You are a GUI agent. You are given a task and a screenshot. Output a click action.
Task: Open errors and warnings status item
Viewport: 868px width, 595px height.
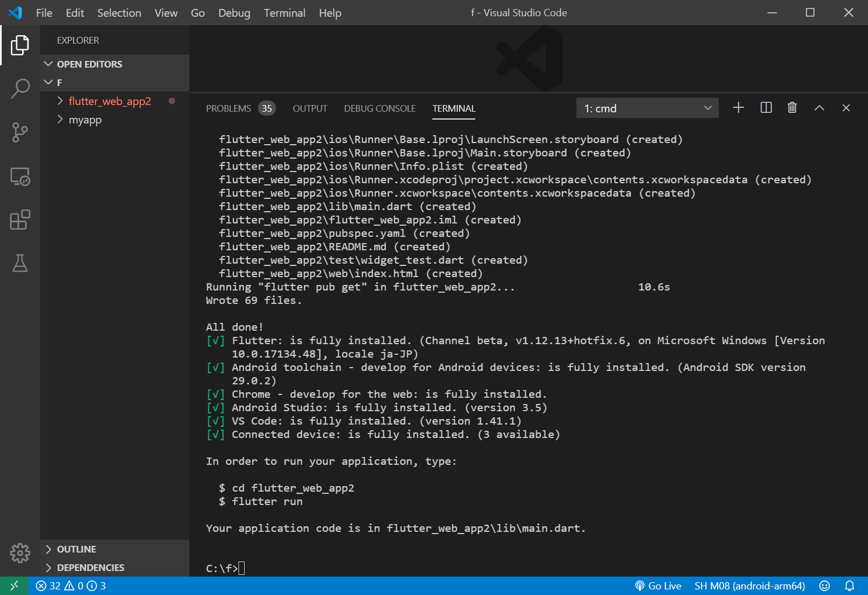[71, 586]
